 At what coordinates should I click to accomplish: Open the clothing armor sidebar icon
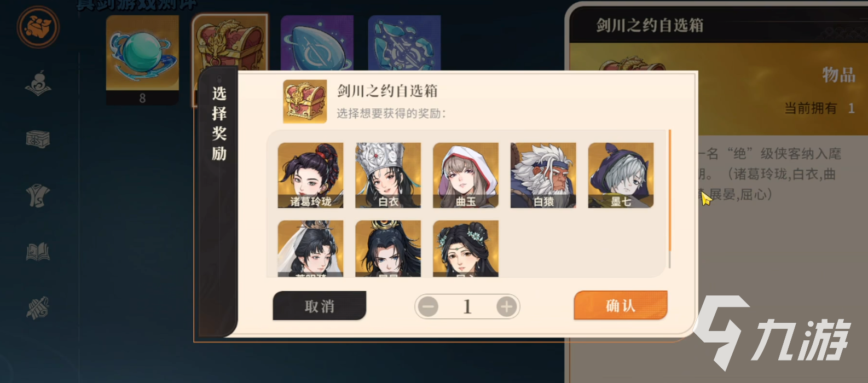pos(38,195)
